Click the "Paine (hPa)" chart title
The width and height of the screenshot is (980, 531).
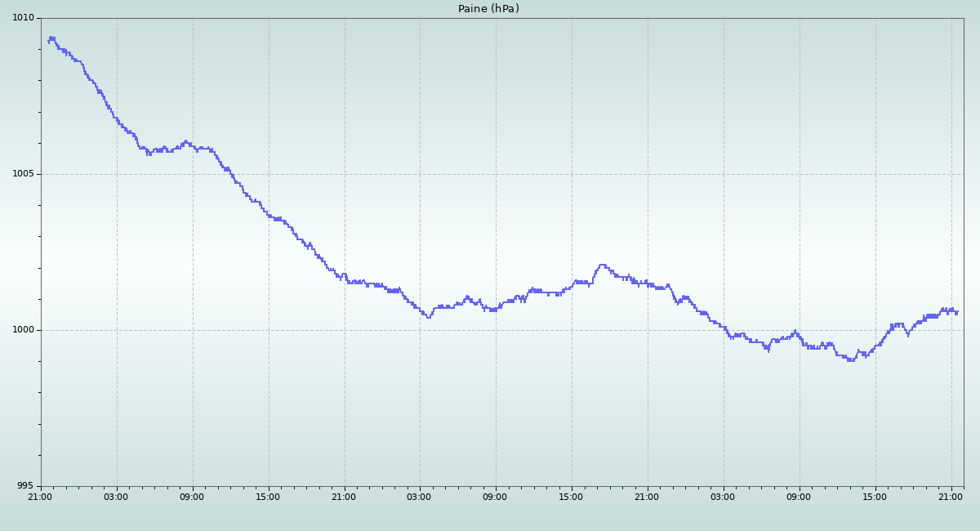[488, 9]
